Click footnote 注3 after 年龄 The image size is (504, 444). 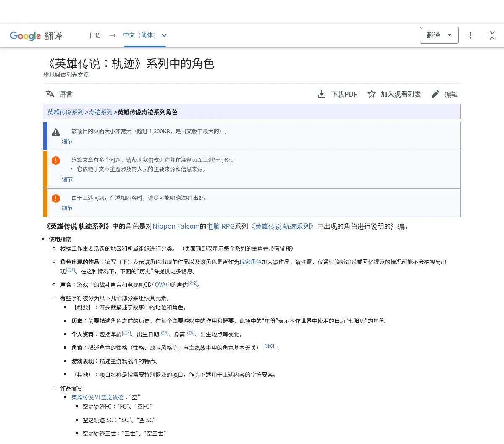(x=126, y=333)
